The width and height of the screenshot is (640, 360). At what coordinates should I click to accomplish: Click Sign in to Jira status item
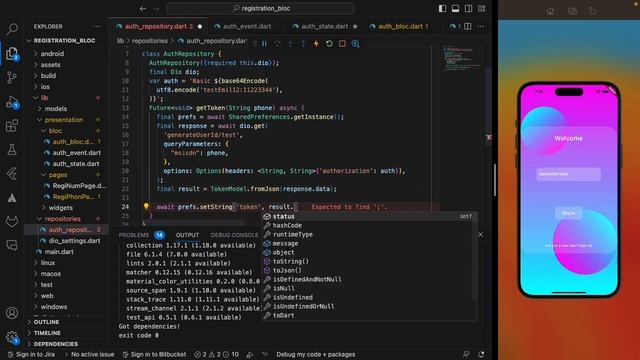point(31,354)
